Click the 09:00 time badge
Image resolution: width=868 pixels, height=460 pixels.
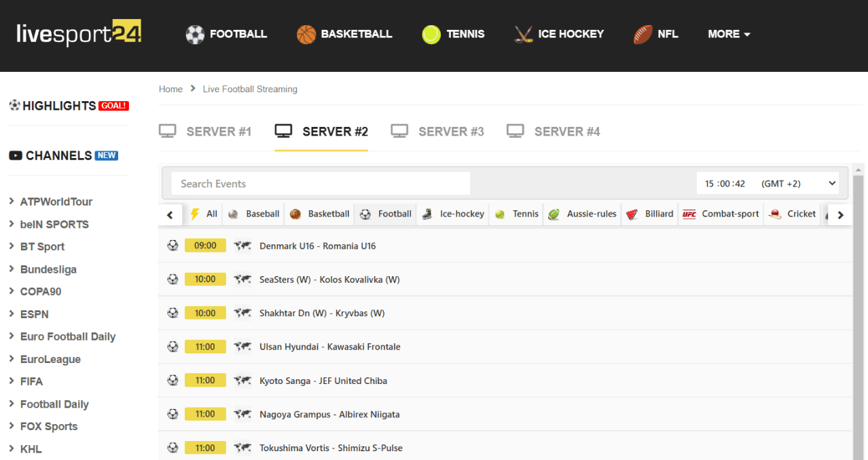coord(205,246)
